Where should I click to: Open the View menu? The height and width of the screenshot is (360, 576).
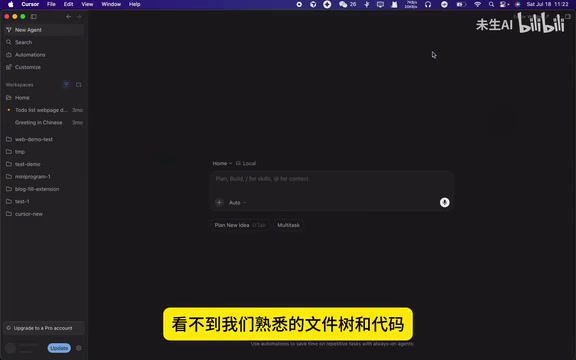87,4
